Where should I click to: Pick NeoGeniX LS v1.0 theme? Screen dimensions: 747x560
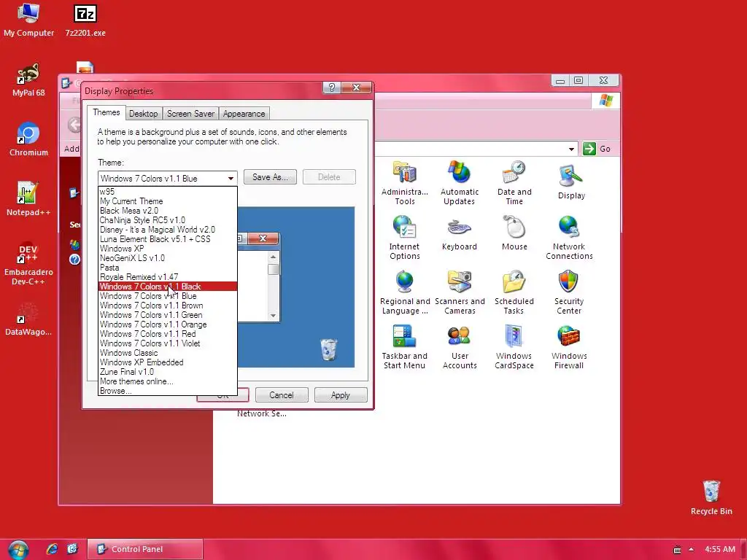168,258
